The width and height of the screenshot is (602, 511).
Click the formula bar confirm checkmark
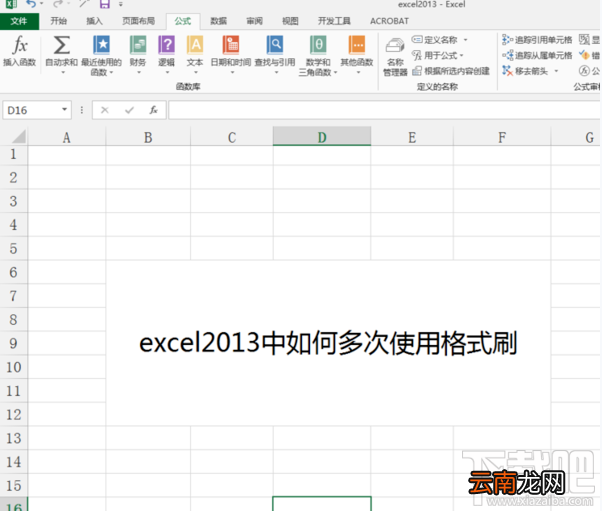tap(129, 110)
